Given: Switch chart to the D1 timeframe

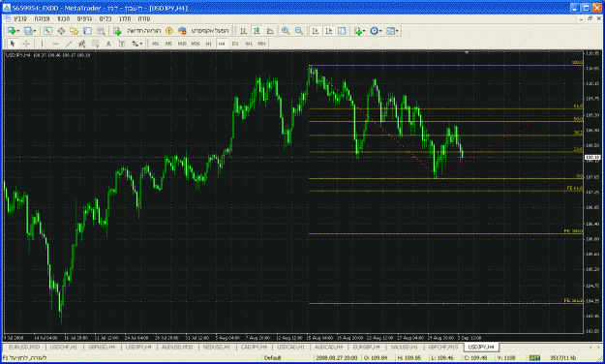Looking at the screenshot, I should pyautogui.click(x=235, y=44).
